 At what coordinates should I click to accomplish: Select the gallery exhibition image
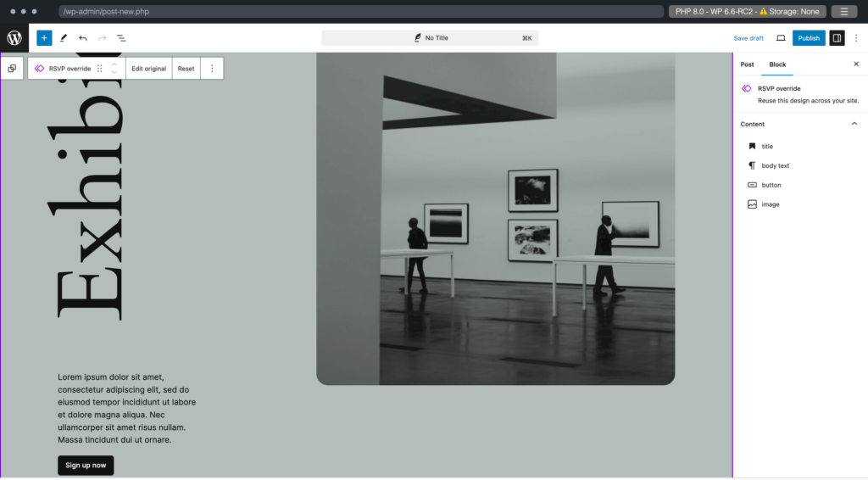pos(495,219)
